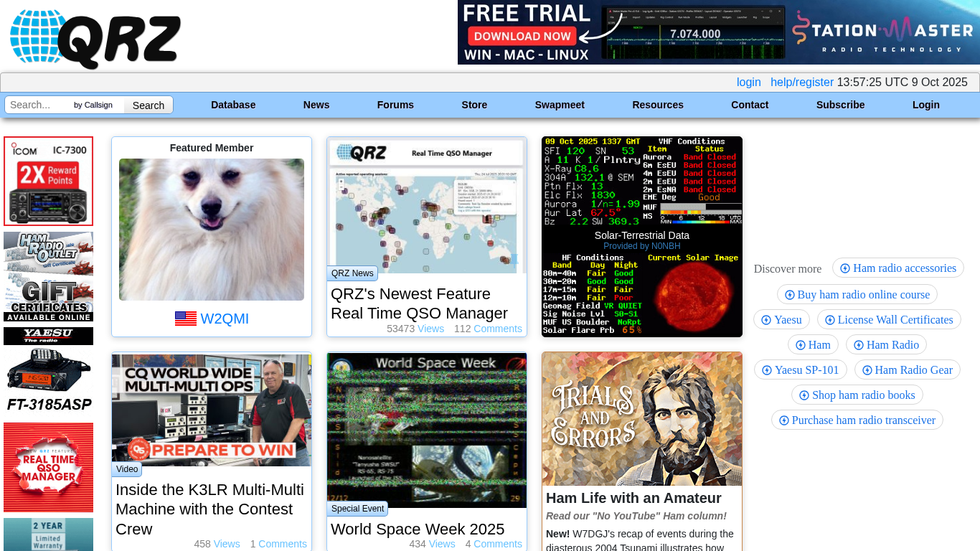Open the Resources menu
980x551 pixels.
[x=658, y=105]
